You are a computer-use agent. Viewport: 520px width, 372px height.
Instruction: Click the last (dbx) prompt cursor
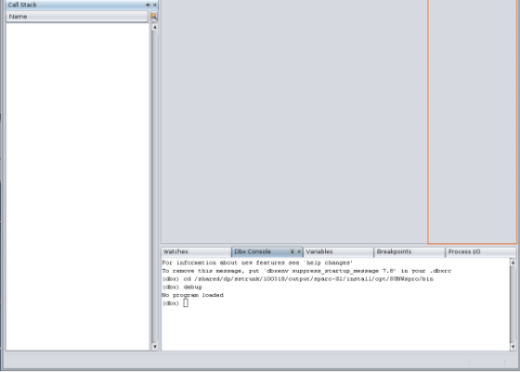(186, 303)
